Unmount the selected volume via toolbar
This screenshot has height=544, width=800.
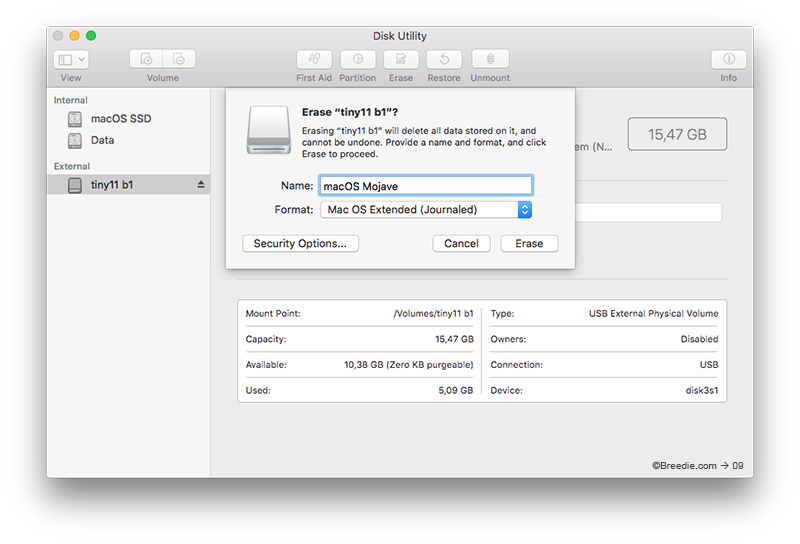coord(490,59)
